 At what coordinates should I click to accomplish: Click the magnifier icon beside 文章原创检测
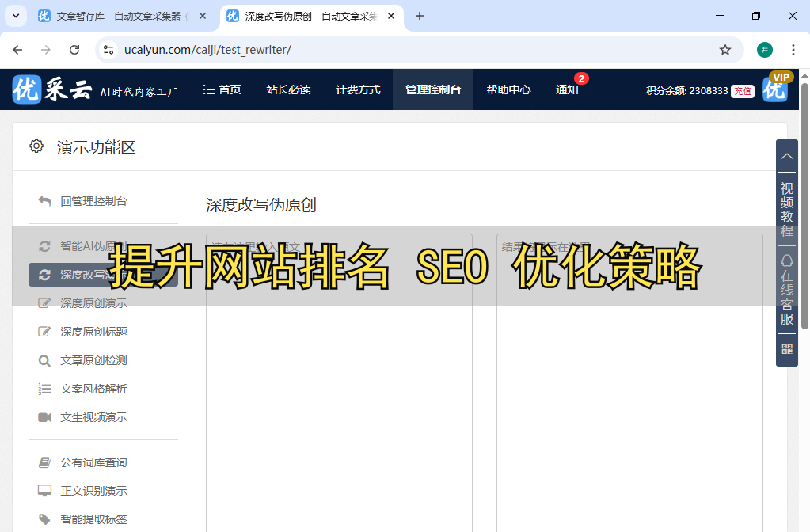click(x=45, y=360)
